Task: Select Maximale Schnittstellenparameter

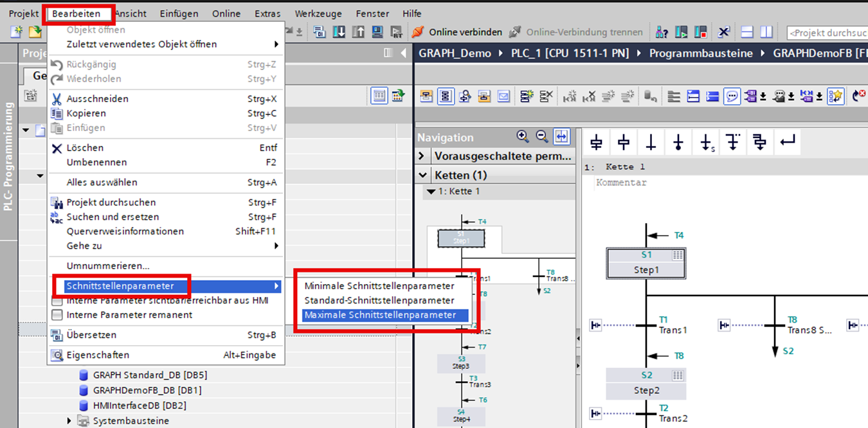Action: coord(380,315)
